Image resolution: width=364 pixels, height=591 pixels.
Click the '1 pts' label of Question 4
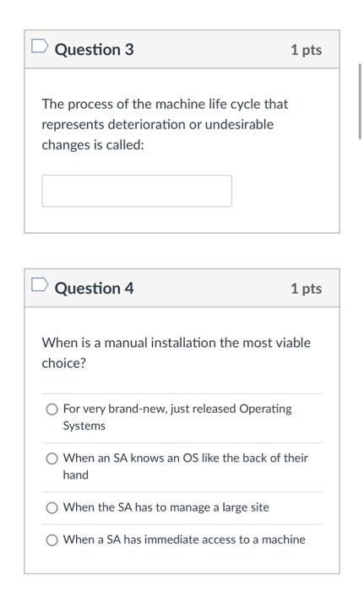(306, 289)
